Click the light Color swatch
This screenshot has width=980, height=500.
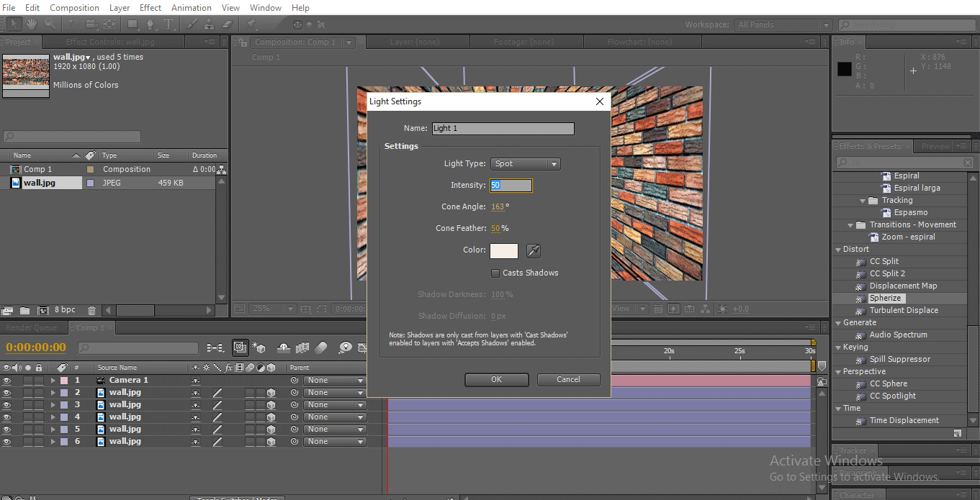click(503, 250)
